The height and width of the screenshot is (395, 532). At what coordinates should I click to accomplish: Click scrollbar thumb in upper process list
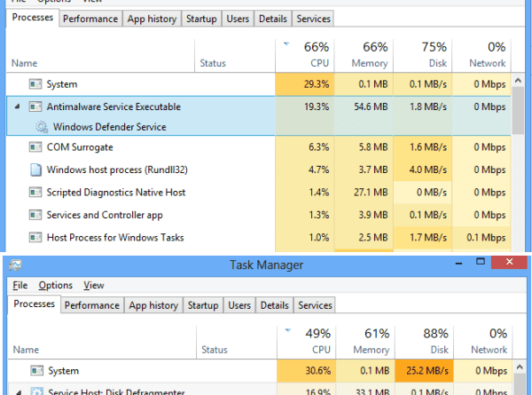pyautogui.click(x=518, y=110)
